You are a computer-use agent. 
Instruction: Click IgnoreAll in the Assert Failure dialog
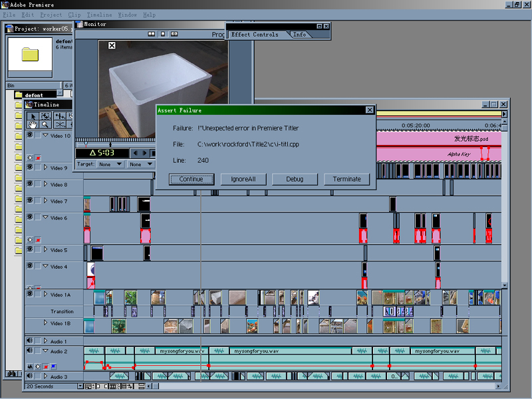tap(243, 179)
